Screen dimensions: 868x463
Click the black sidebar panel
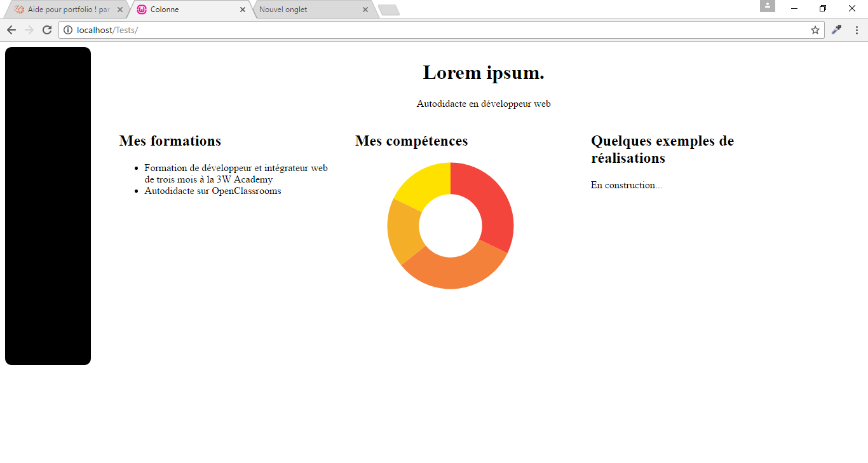pyautogui.click(x=48, y=207)
